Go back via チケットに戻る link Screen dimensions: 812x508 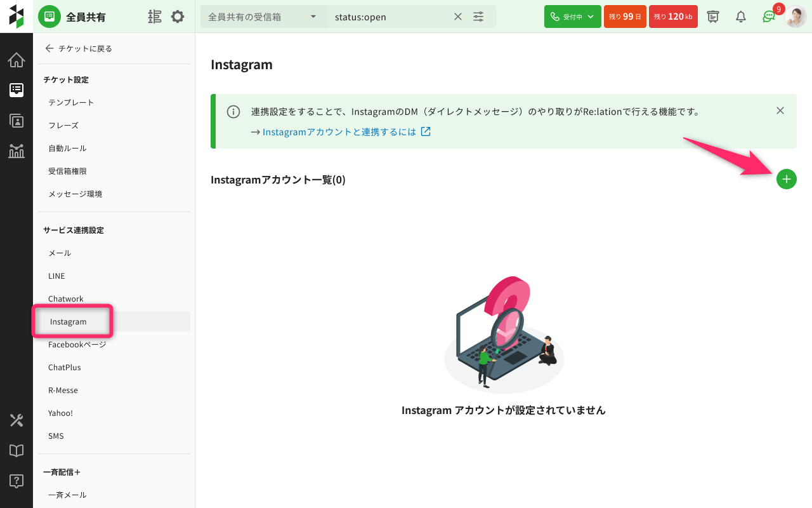78,48
